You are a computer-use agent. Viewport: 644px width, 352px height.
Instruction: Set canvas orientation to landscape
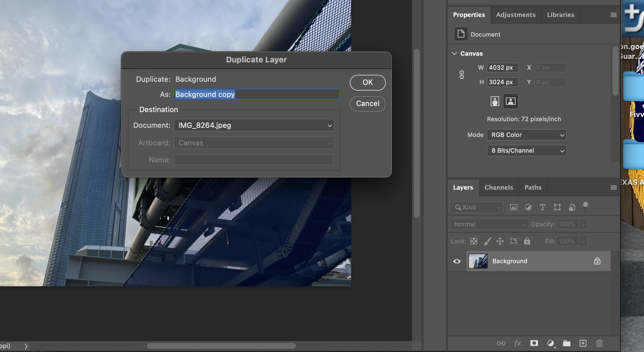(511, 101)
